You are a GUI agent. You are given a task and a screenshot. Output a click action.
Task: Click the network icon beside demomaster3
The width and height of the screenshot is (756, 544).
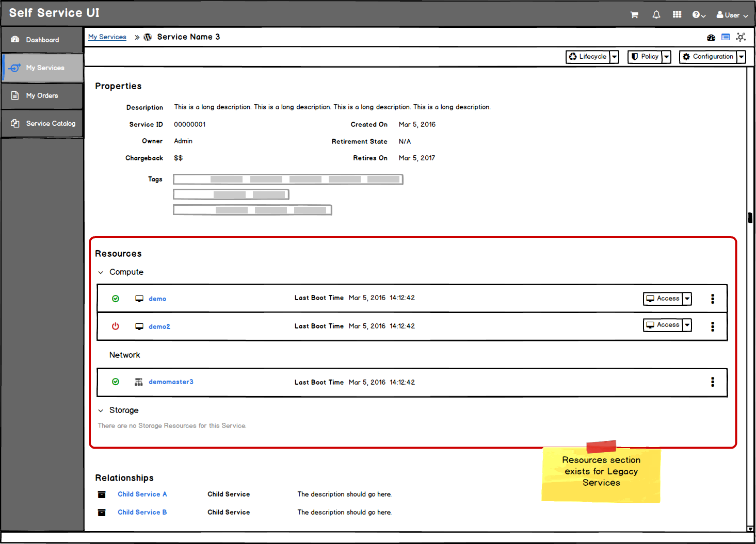click(x=139, y=382)
